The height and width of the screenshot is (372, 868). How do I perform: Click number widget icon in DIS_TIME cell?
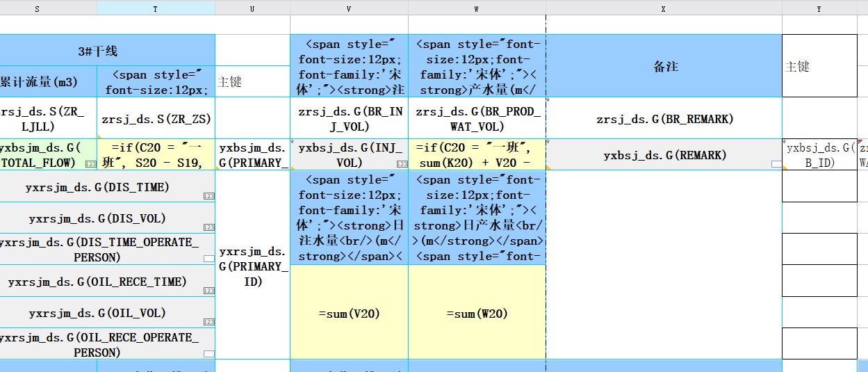point(208,197)
